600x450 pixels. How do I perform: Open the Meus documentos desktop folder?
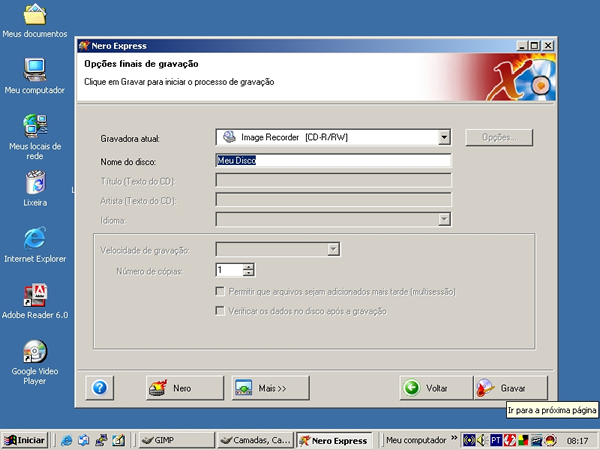coord(34,21)
